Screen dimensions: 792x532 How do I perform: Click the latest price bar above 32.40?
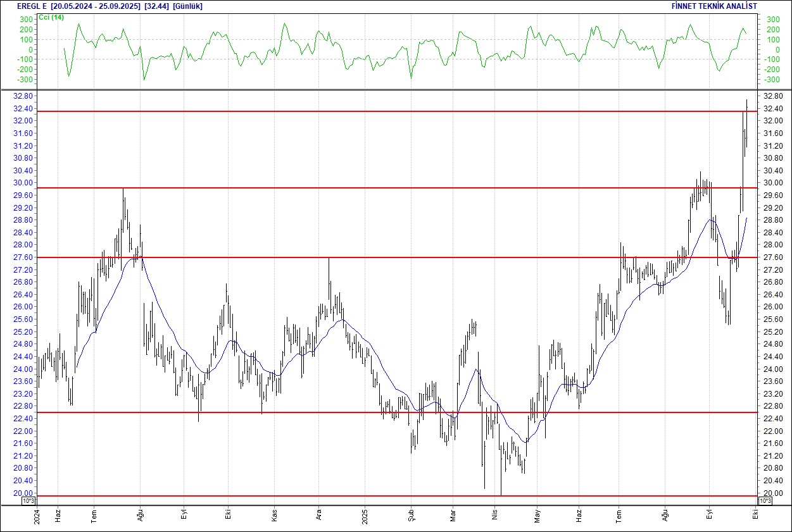coord(747,123)
